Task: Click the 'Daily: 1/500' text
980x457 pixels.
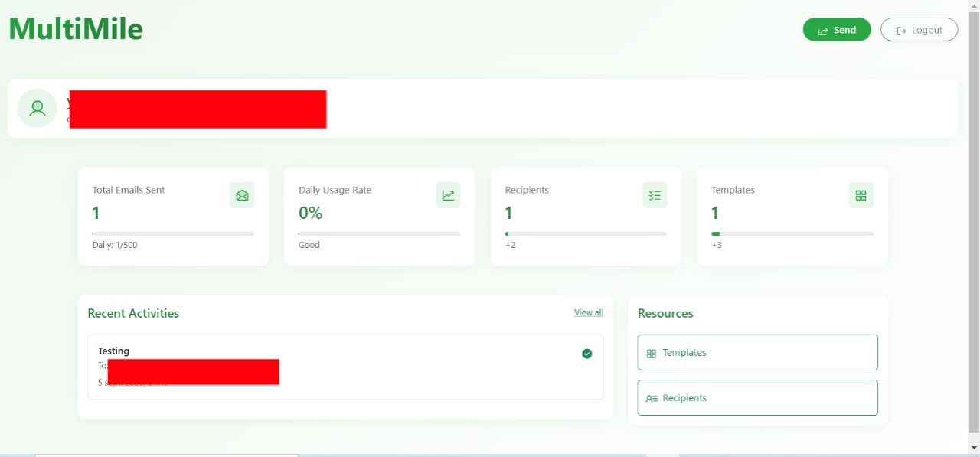Action: pyautogui.click(x=115, y=245)
